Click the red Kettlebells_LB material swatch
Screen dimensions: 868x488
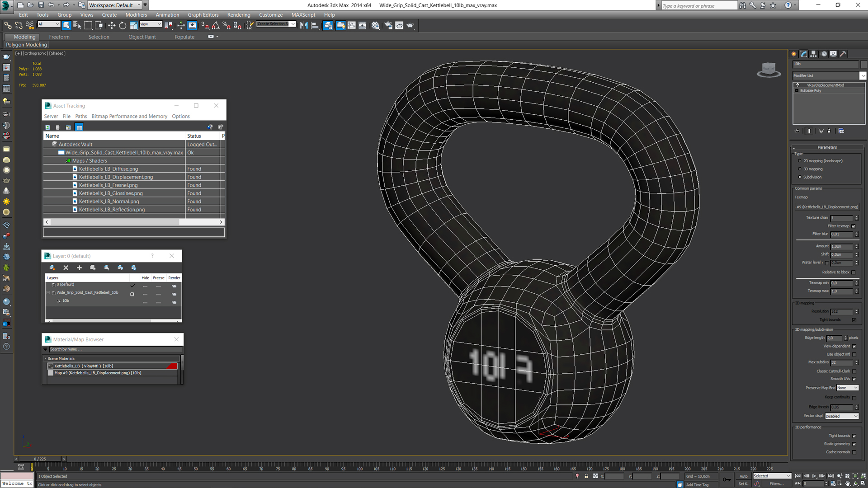[x=172, y=366]
